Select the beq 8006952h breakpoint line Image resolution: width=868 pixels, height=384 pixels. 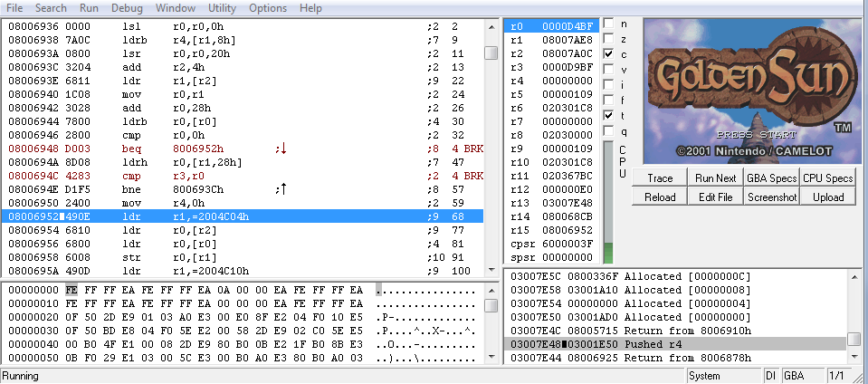tap(243, 149)
